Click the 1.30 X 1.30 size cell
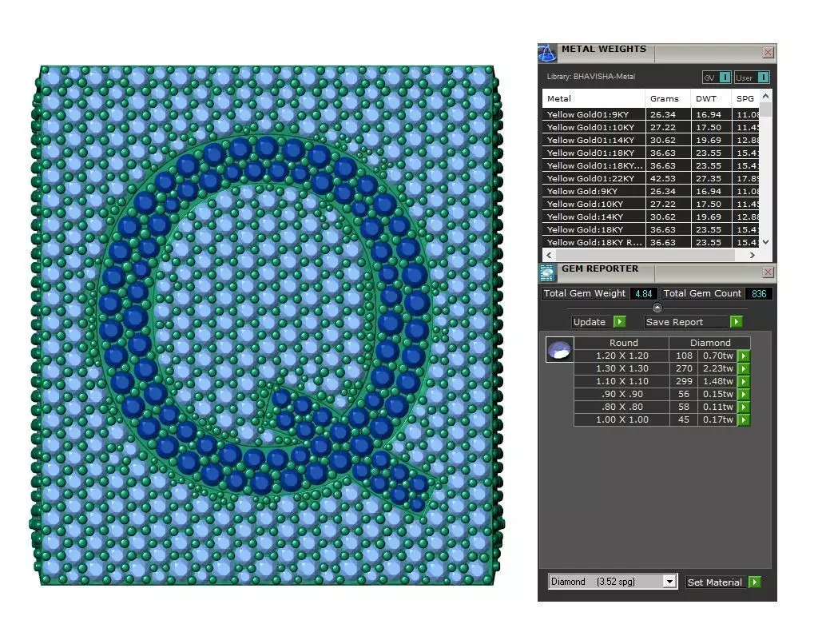This screenshot has width=826, height=644. point(621,368)
